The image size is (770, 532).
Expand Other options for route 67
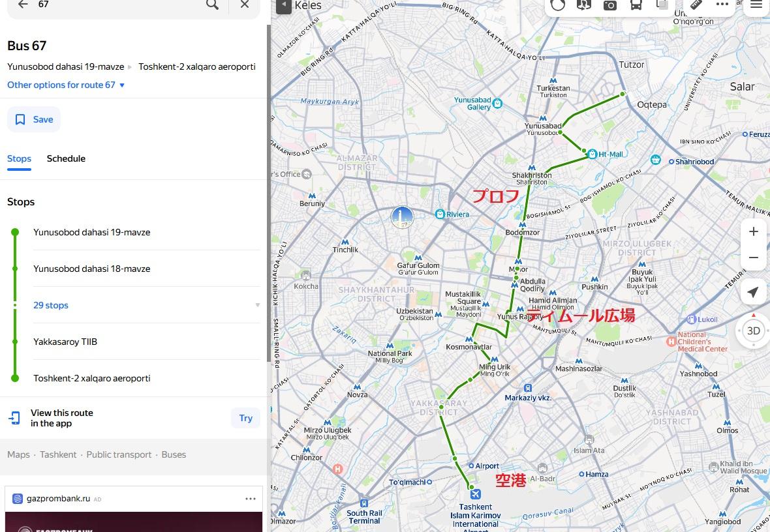tap(66, 85)
